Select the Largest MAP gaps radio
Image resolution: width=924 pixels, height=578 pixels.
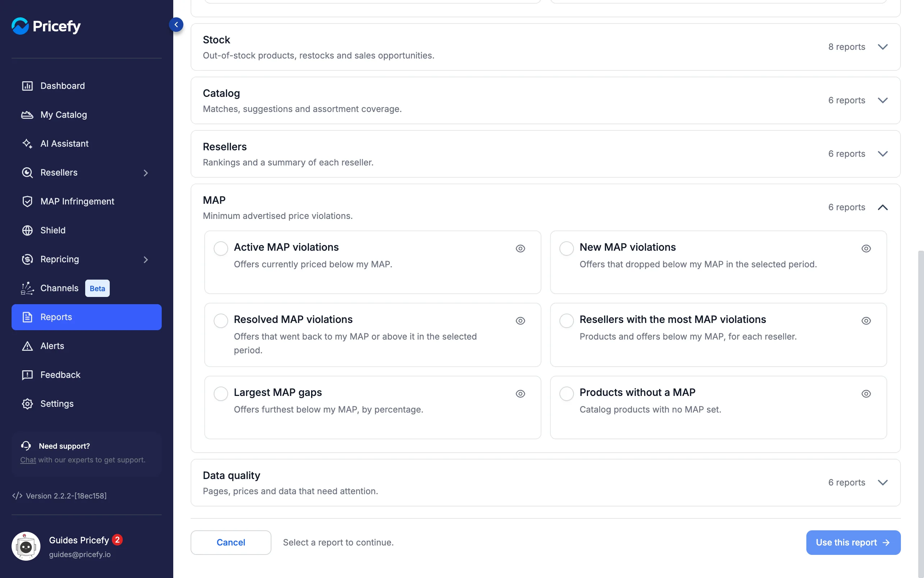(x=221, y=394)
